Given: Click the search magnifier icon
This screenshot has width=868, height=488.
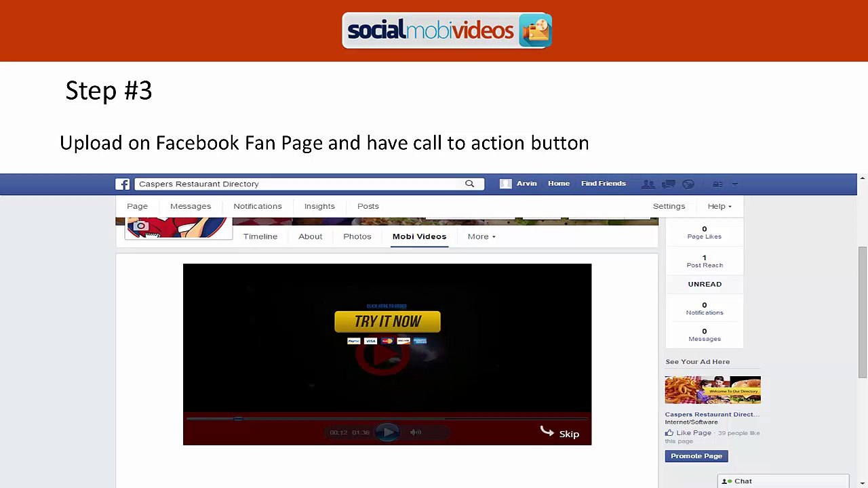Looking at the screenshot, I should click(x=469, y=184).
